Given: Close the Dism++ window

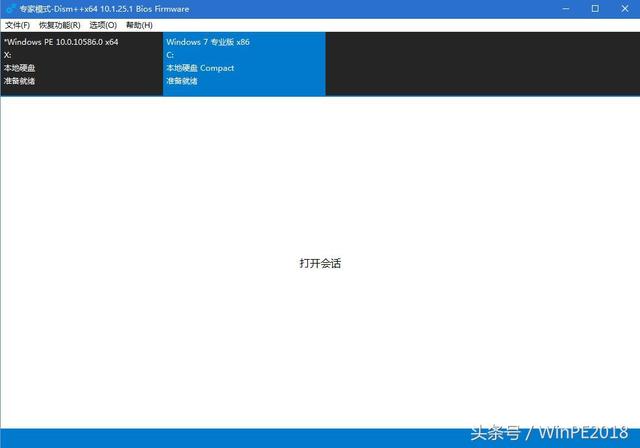Looking at the screenshot, I should [625, 9].
